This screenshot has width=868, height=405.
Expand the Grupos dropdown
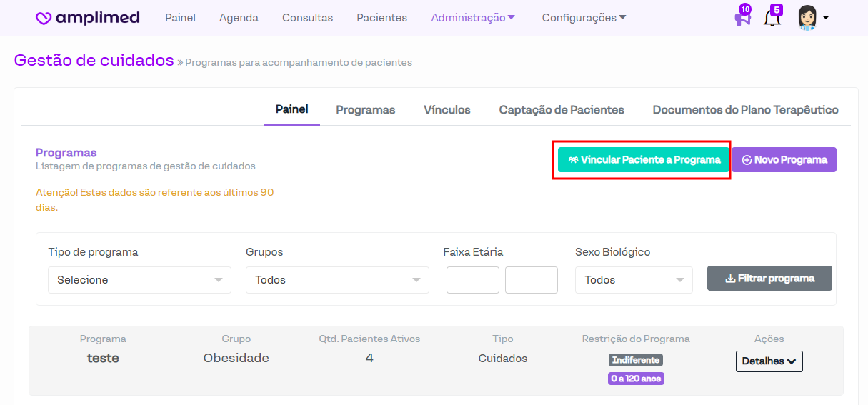click(x=337, y=280)
